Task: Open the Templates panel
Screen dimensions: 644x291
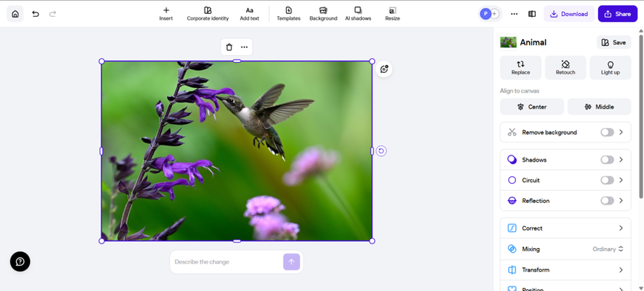Action: pos(288,14)
